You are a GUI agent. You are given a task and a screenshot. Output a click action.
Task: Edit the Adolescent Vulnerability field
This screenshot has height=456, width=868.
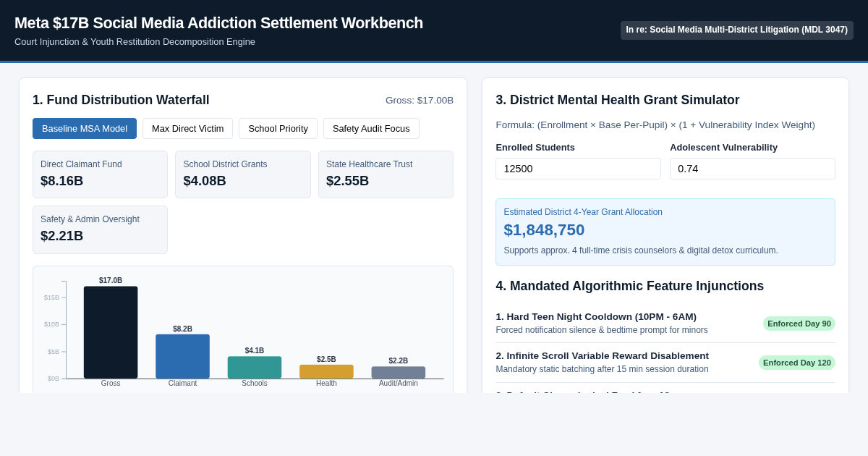pos(752,169)
